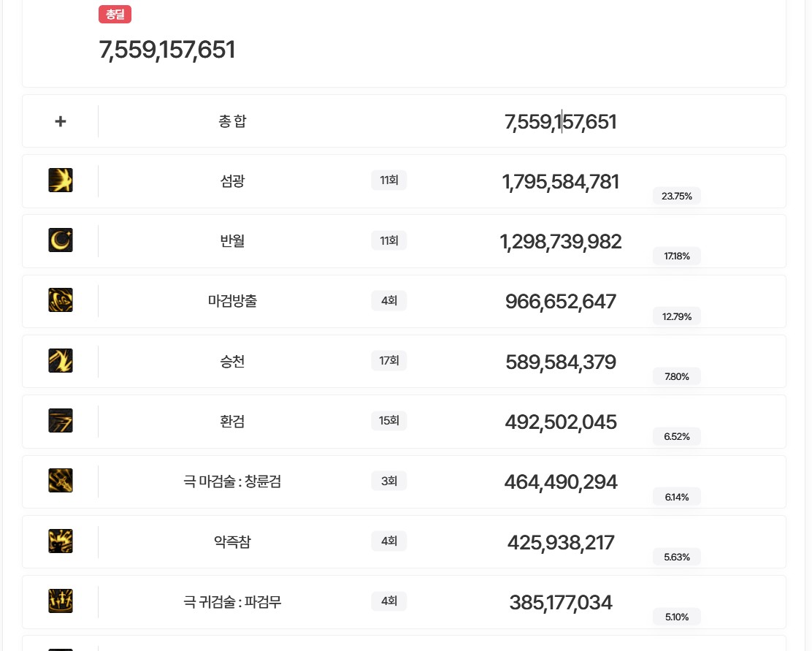This screenshot has height=651, width=812.
Task: Click the 승천 17회 count badge
Action: (x=388, y=360)
